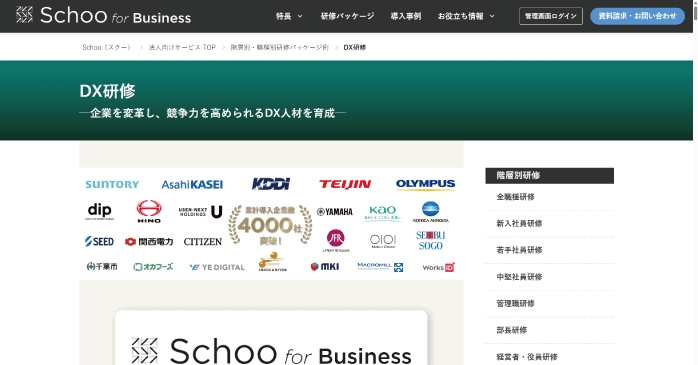This screenshot has width=698, height=365.
Task: Click the USEN-NEXT Holdings logo
Action: pyautogui.click(x=200, y=212)
